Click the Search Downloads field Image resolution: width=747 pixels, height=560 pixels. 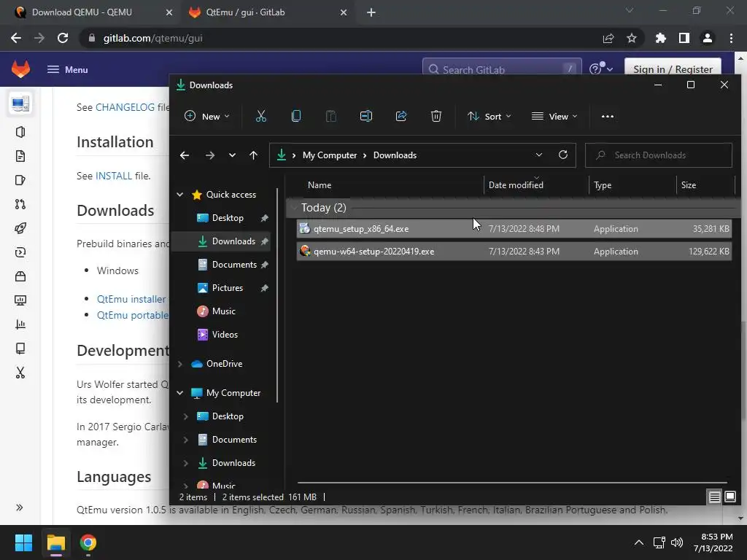pyautogui.click(x=659, y=155)
